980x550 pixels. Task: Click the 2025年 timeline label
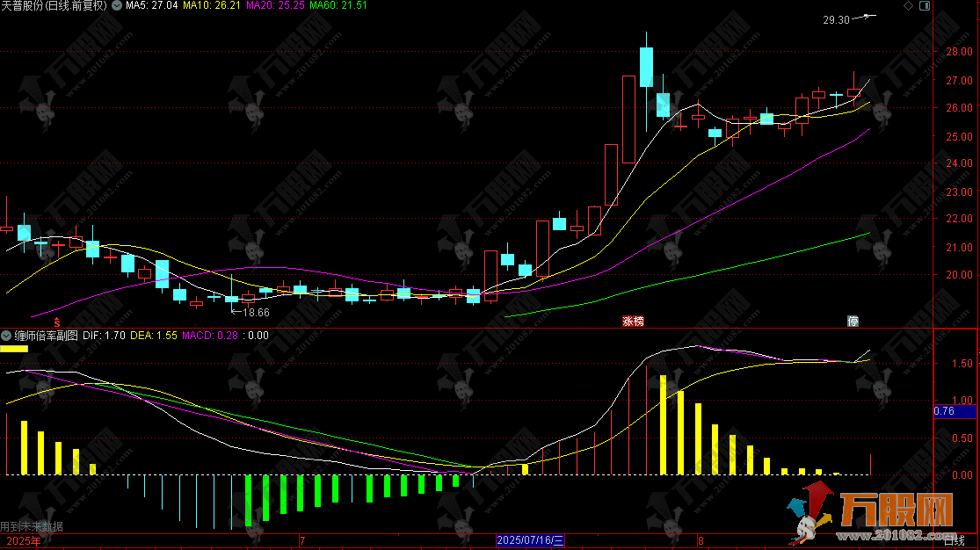[x=23, y=541]
